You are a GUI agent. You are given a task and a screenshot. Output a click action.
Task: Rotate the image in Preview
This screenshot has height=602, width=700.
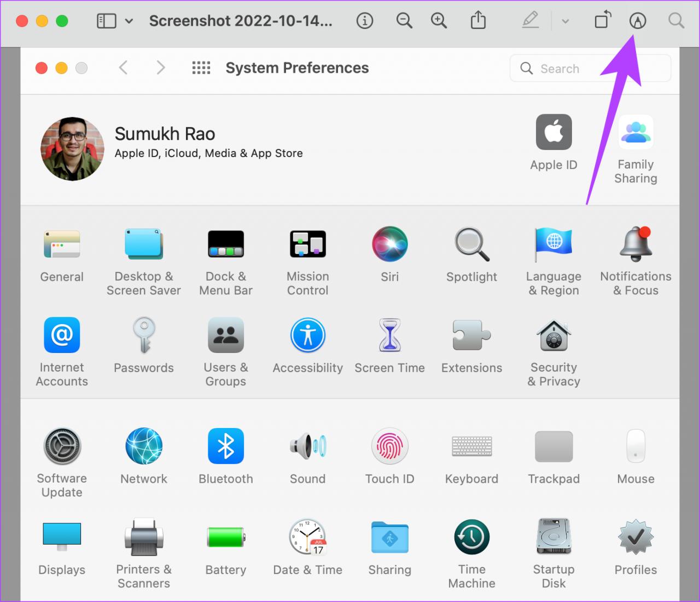[x=603, y=20]
